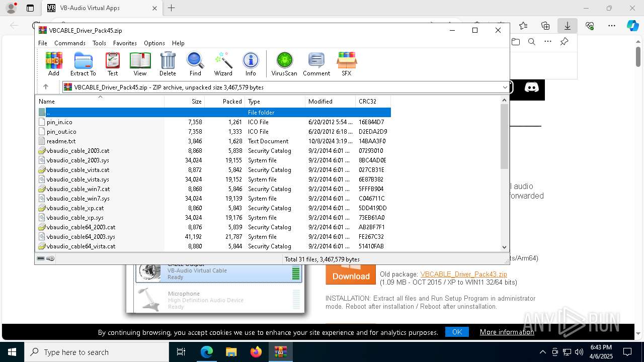The width and height of the screenshot is (644, 362).
Task: Open the View toolbar button
Action: click(x=140, y=64)
